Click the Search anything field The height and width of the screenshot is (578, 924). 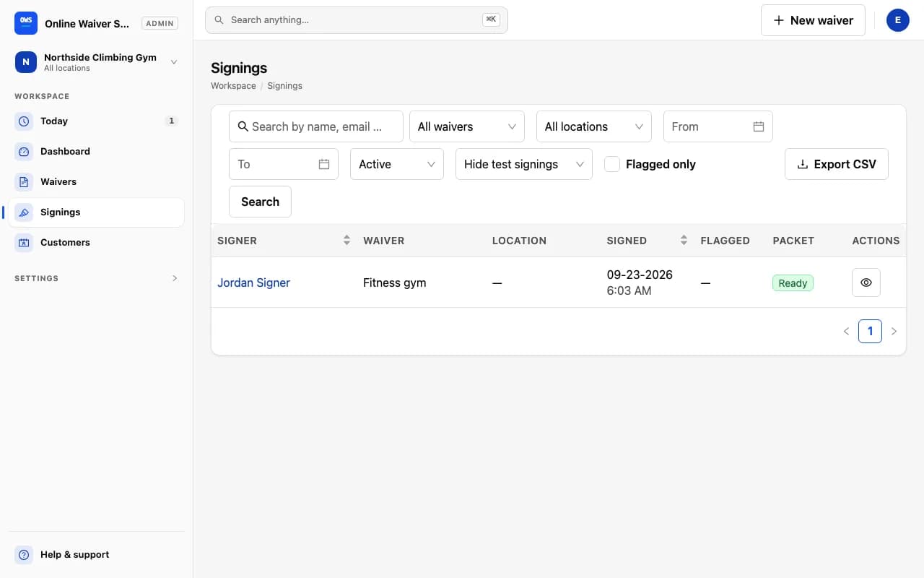click(x=357, y=20)
